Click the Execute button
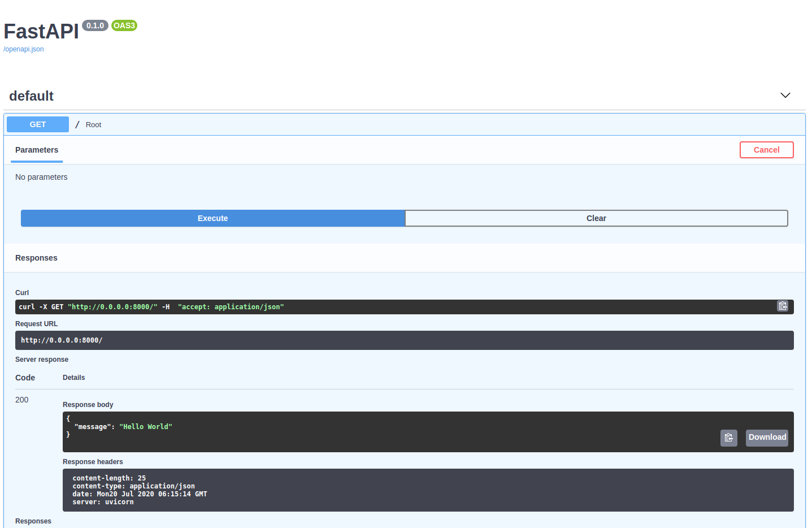Viewport: 812px width, 528px height. (x=213, y=218)
